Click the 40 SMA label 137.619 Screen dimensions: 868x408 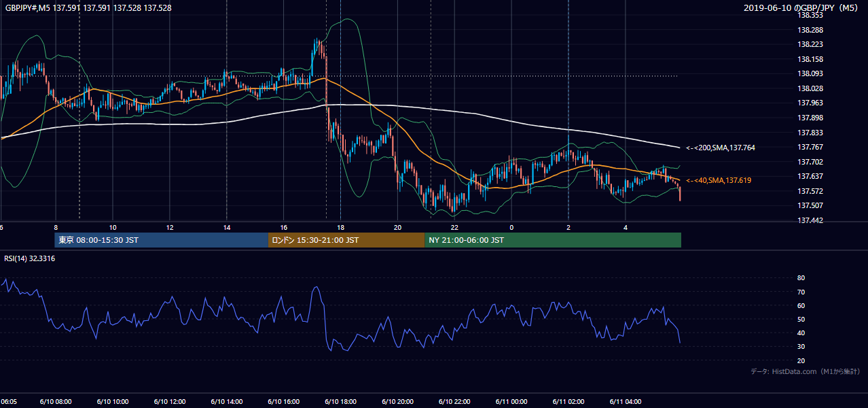719,180
